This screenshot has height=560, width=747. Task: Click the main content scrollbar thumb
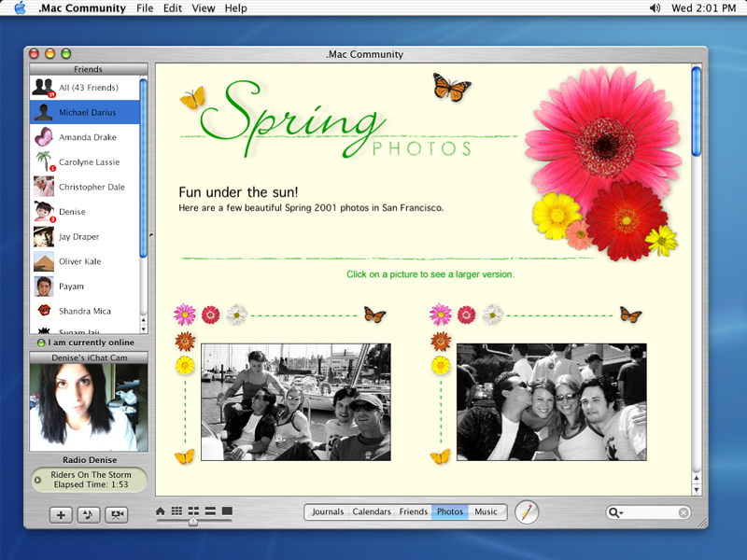pos(696,112)
